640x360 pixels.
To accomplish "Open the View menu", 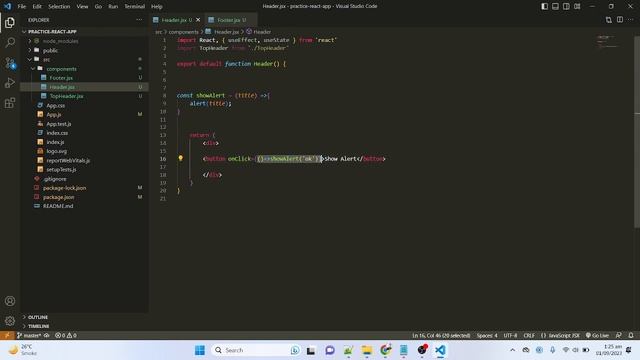I will tap(82, 7).
